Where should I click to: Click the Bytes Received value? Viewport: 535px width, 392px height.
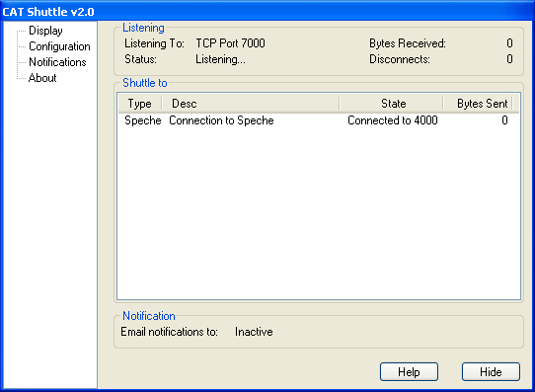(x=509, y=43)
